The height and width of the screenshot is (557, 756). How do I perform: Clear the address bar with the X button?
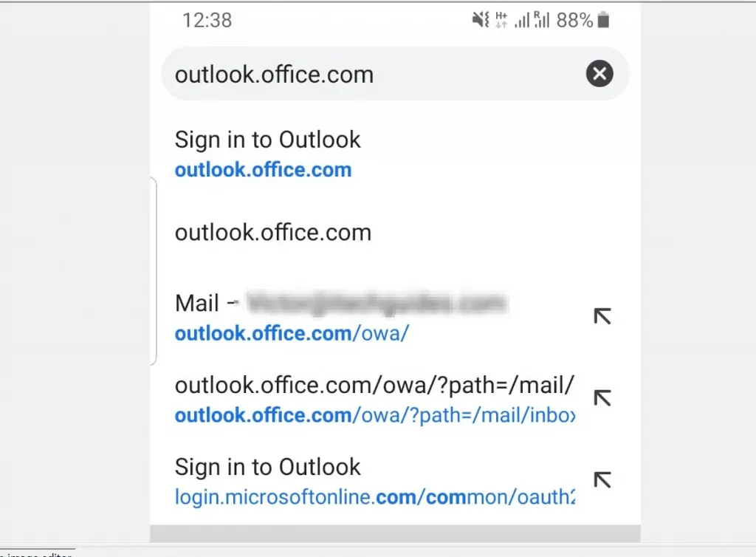tap(599, 73)
